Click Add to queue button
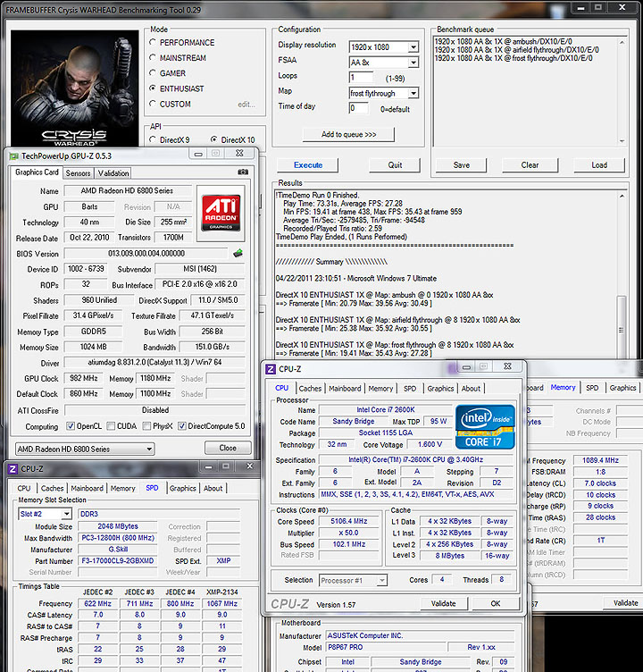Screen dimensions: 643x672 (x=348, y=135)
